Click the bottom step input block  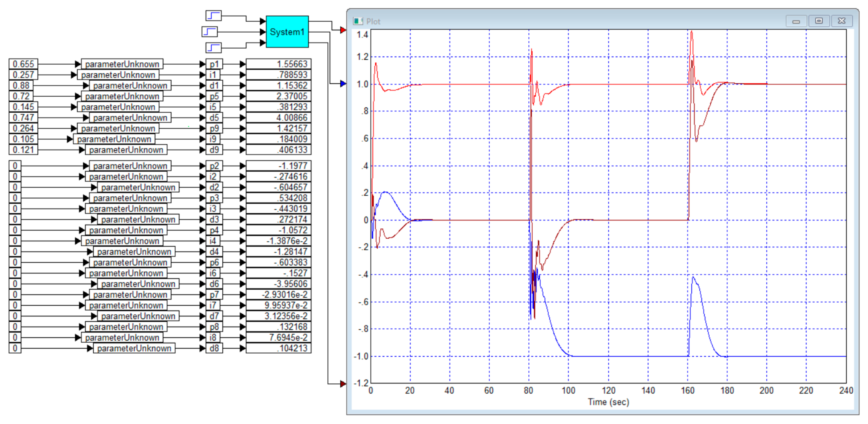213,47
